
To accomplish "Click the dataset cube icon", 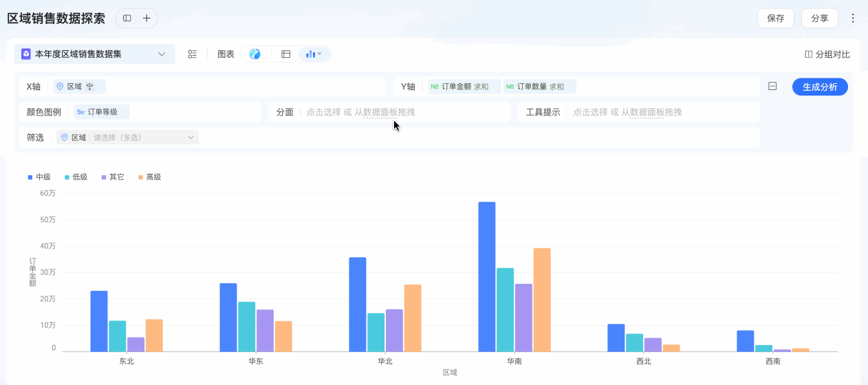I will click(26, 54).
